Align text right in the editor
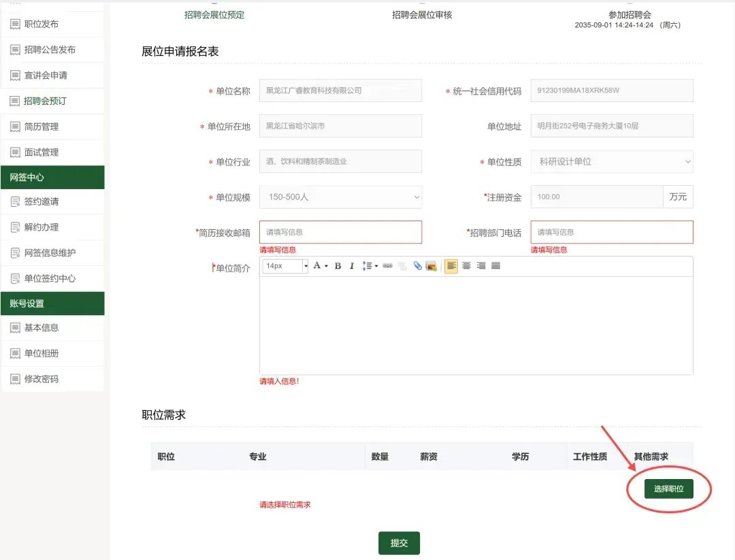Screen dimensions: 735x560 coord(481,266)
